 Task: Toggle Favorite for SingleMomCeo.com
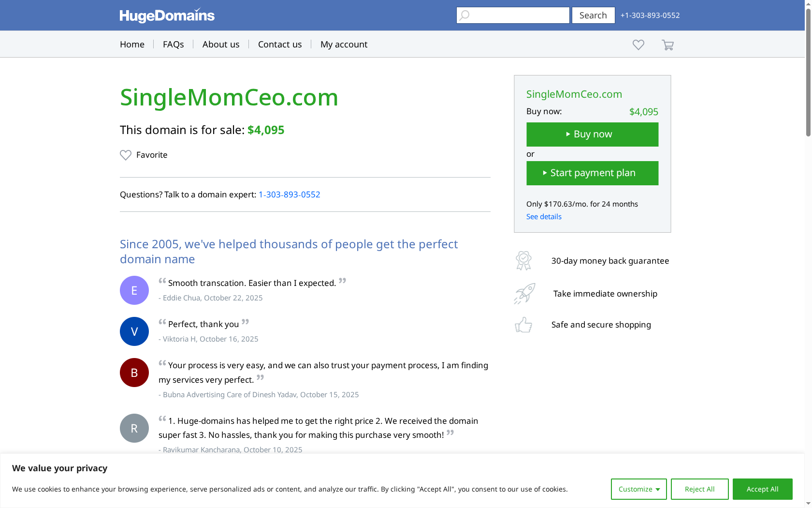coord(143,155)
